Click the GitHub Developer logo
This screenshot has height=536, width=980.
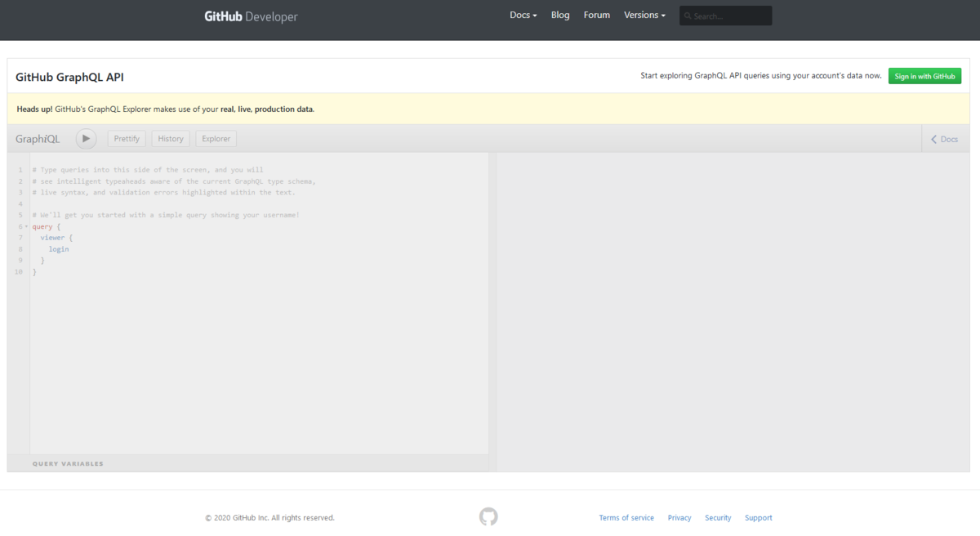pos(251,16)
